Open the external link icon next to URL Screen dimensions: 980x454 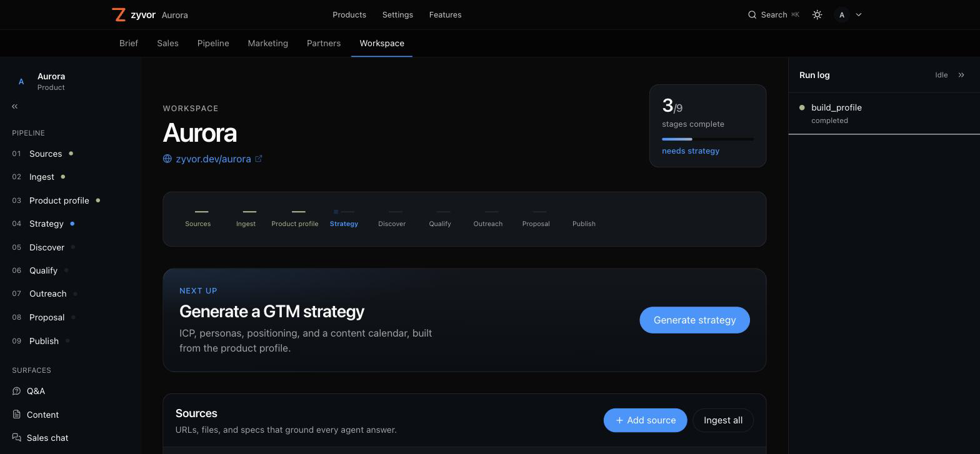click(x=259, y=159)
